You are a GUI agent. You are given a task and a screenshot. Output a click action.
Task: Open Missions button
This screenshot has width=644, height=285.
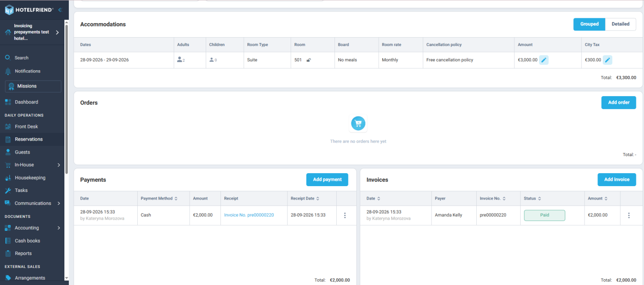coord(33,86)
